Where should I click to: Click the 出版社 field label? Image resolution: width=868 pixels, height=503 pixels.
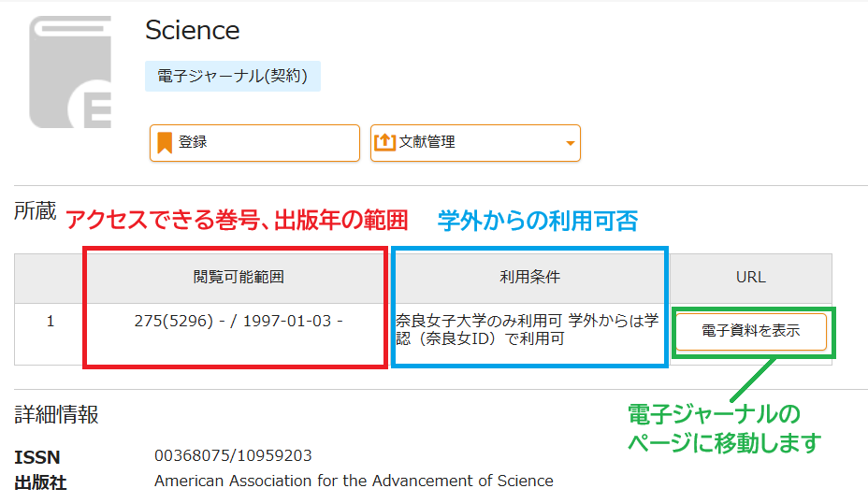click(x=40, y=482)
